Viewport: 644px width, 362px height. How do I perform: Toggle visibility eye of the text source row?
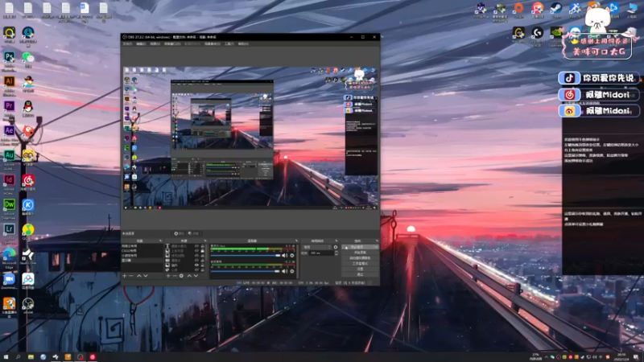coord(196,246)
